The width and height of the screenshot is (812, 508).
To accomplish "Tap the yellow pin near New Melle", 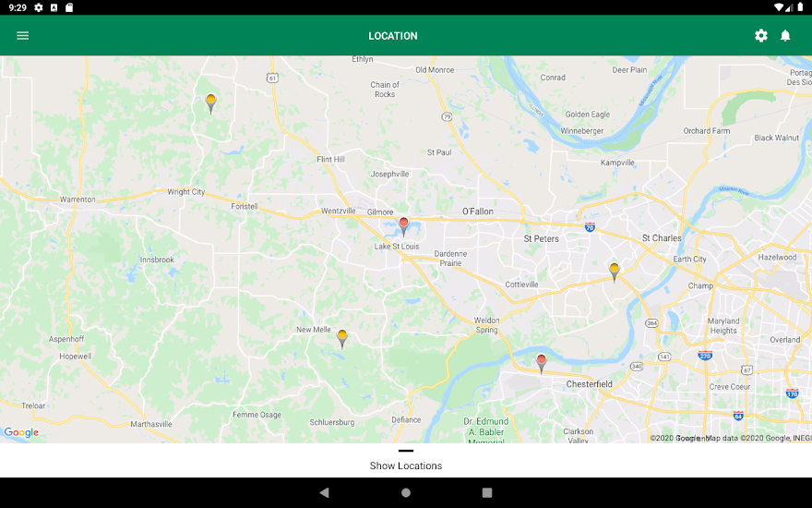I will [x=342, y=337].
